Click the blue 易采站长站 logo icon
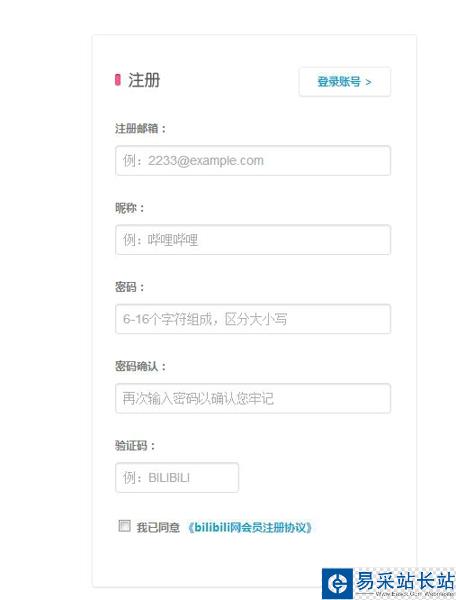This screenshot has height=600, width=456. click(x=337, y=584)
